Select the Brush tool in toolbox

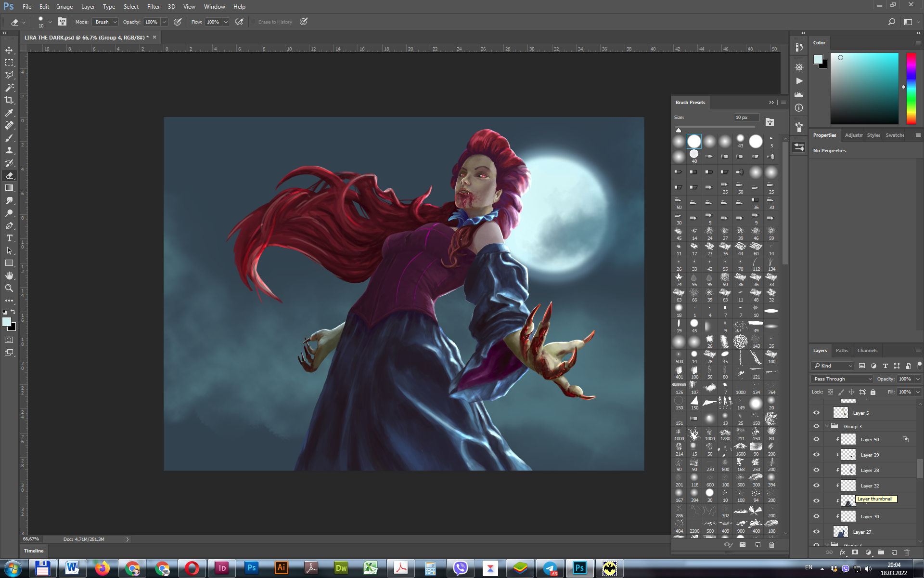pos(9,138)
